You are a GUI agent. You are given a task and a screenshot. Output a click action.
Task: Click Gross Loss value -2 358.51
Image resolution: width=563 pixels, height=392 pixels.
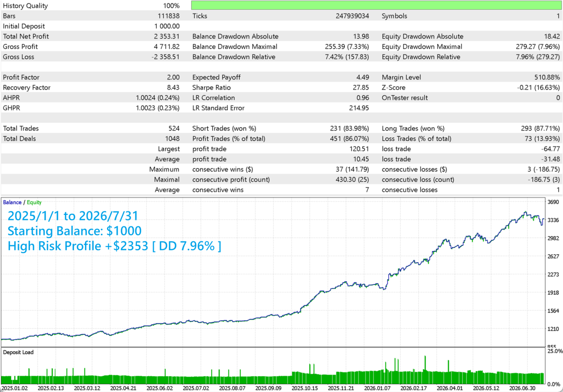pos(165,57)
